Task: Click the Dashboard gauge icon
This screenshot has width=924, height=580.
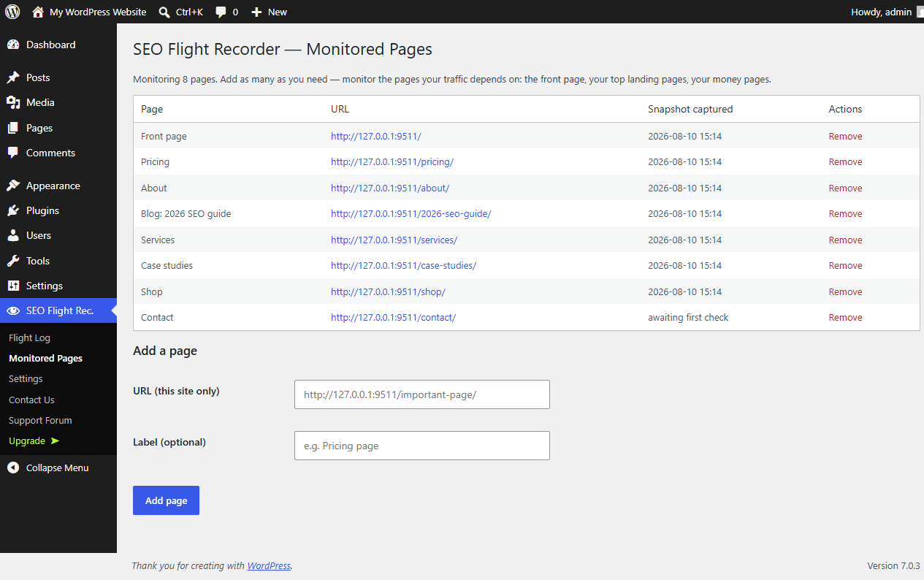Action: [13, 45]
